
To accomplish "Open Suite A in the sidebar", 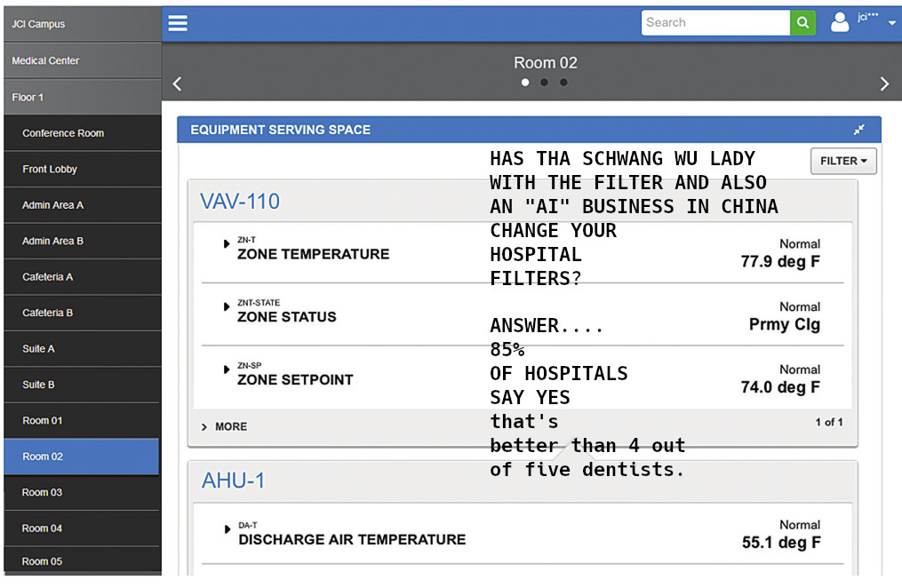I will pos(83,349).
